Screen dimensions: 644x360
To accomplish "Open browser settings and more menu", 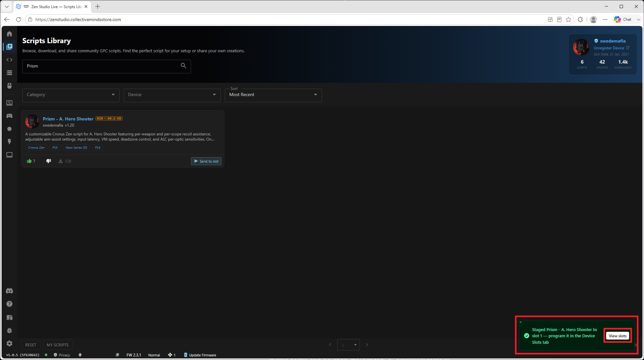I will click(605, 19).
